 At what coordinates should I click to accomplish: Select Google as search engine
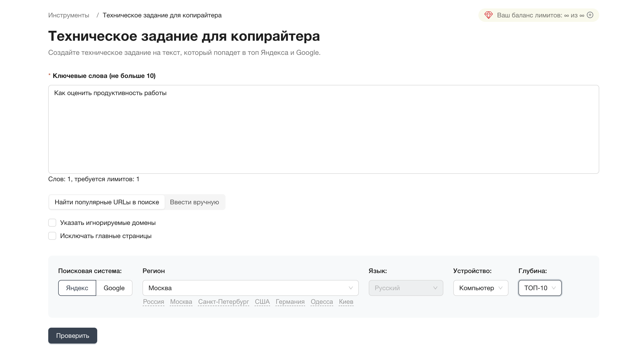[x=114, y=288]
